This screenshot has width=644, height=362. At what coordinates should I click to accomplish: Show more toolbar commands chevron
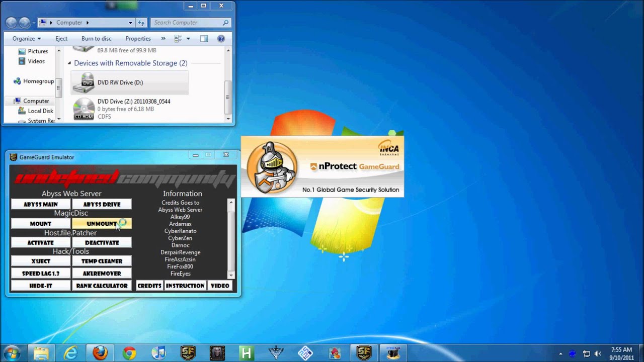[x=163, y=39]
